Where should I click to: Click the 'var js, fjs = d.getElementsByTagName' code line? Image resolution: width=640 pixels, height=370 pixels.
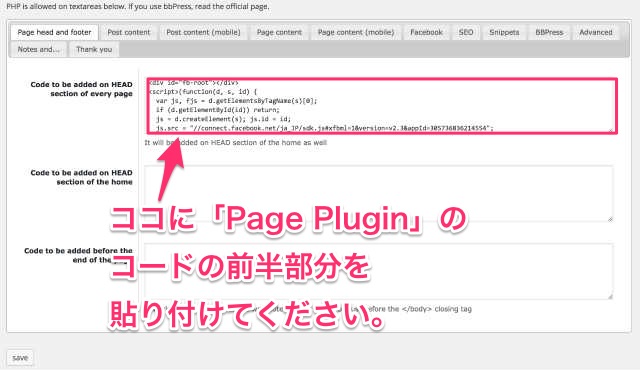click(x=236, y=101)
